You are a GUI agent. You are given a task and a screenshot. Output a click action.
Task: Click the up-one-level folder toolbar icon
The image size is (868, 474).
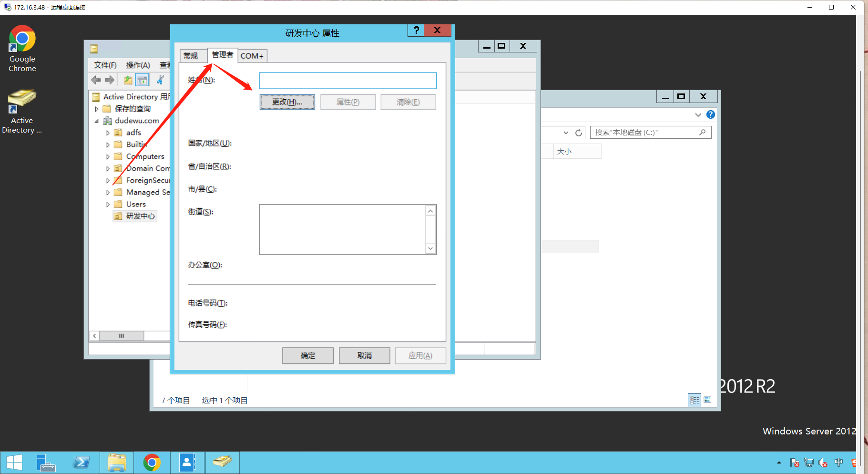coord(128,80)
